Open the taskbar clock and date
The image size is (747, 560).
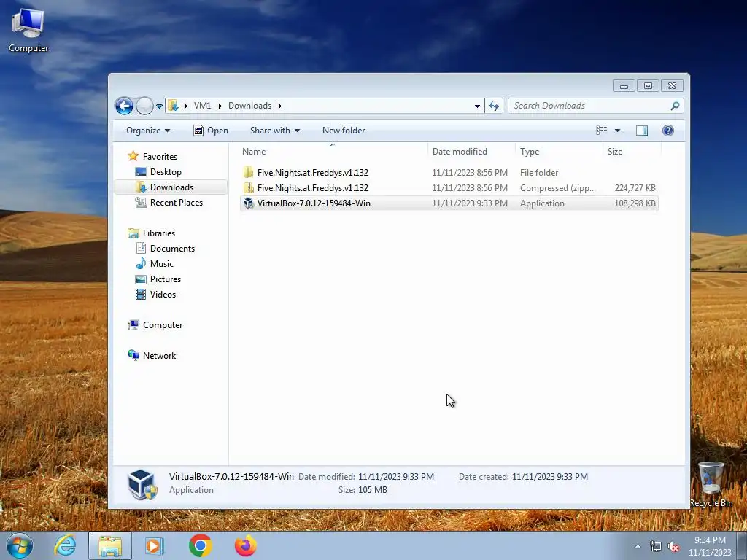[710, 546]
